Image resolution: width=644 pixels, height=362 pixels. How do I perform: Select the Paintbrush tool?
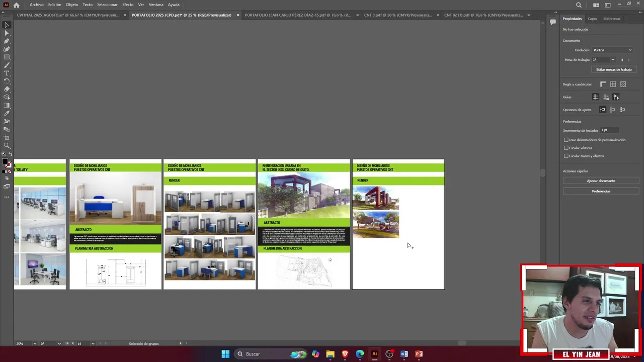pyautogui.click(x=7, y=65)
